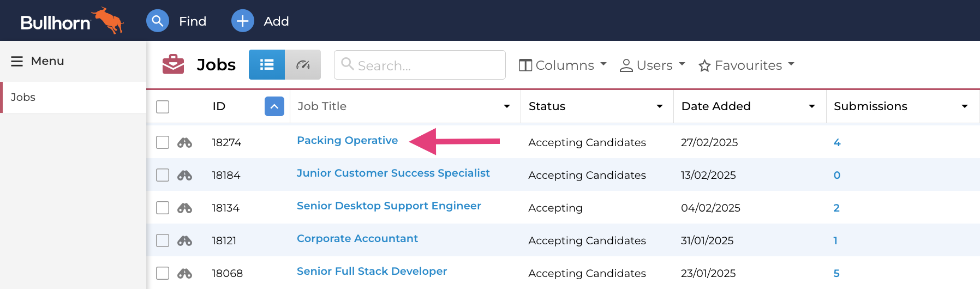
Task: Click the Bullhorn logo
Action: click(x=71, y=21)
